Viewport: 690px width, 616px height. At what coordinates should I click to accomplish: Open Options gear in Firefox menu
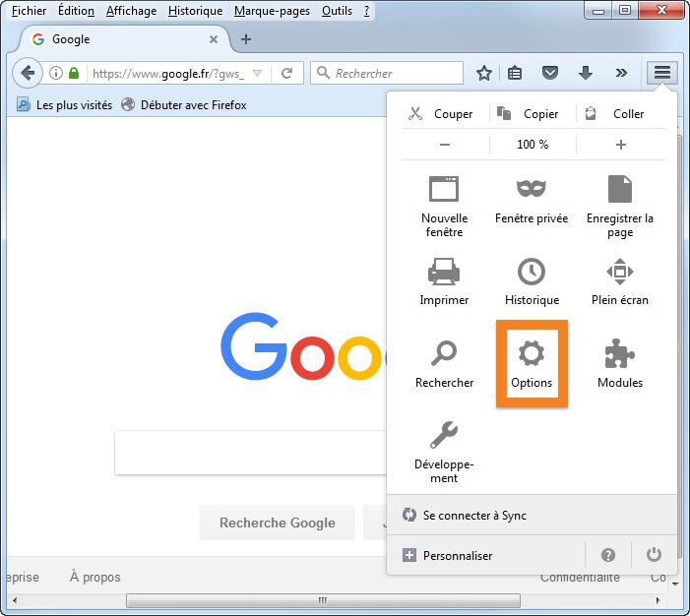tap(532, 362)
